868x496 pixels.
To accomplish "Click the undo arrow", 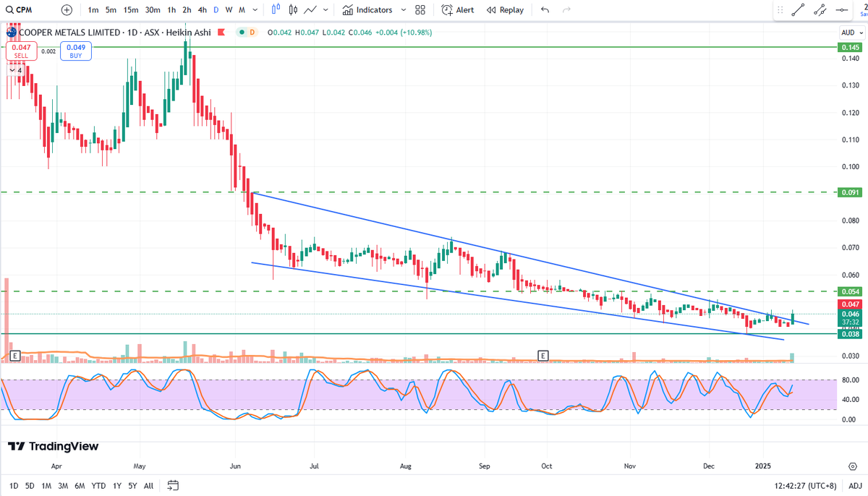I will tap(545, 10).
